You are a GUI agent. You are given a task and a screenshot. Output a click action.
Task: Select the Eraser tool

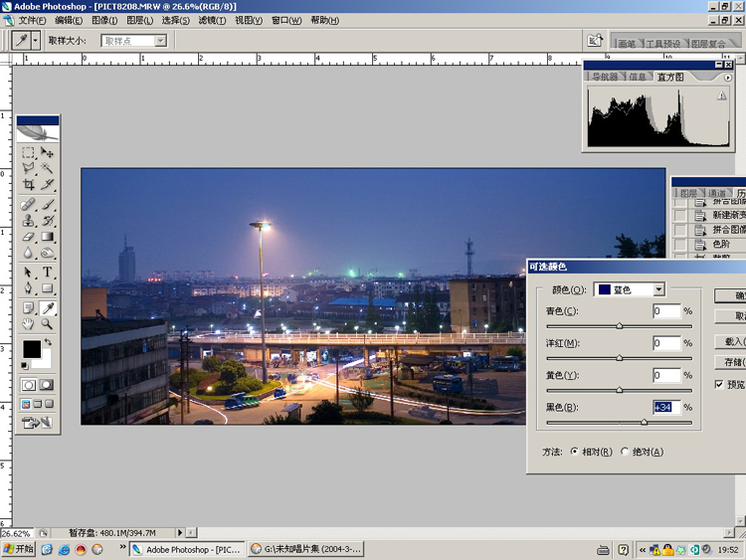pos(28,237)
